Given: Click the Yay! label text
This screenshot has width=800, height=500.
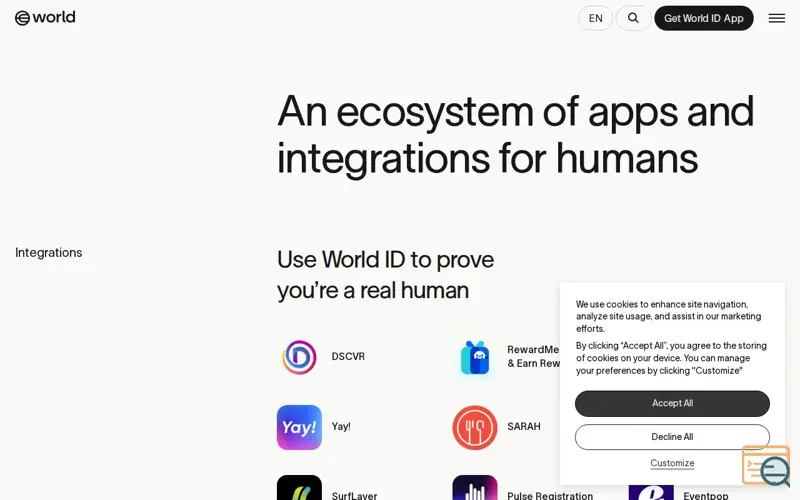Looking at the screenshot, I should coord(341,427).
